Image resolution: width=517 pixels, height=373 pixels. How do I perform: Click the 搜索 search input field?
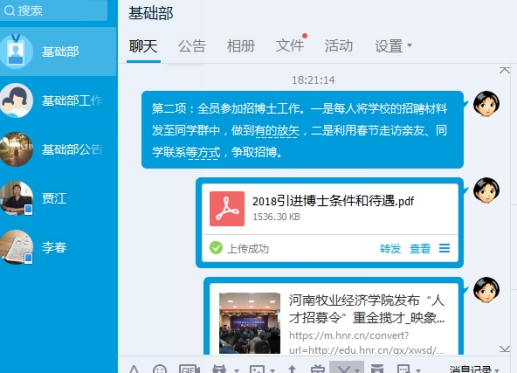(x=53, y=11)
